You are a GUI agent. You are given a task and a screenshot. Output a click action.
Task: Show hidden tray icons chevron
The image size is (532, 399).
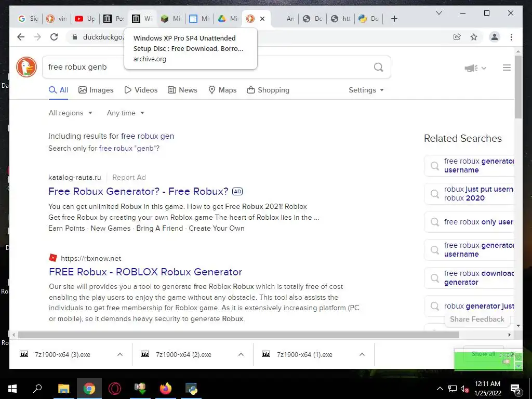pos(440,389)
